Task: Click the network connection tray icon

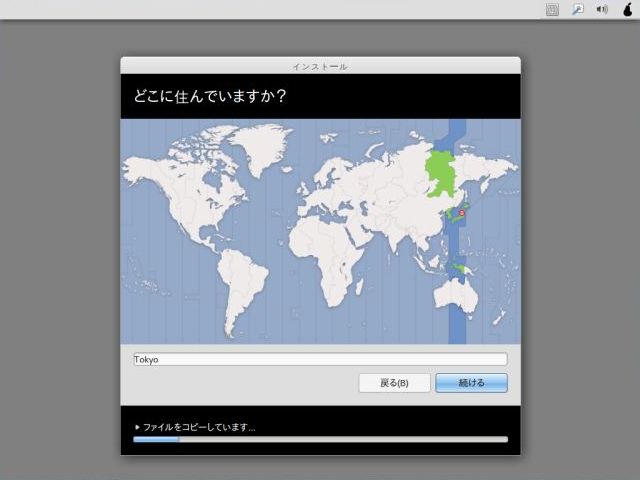Action: coord(578,9)
